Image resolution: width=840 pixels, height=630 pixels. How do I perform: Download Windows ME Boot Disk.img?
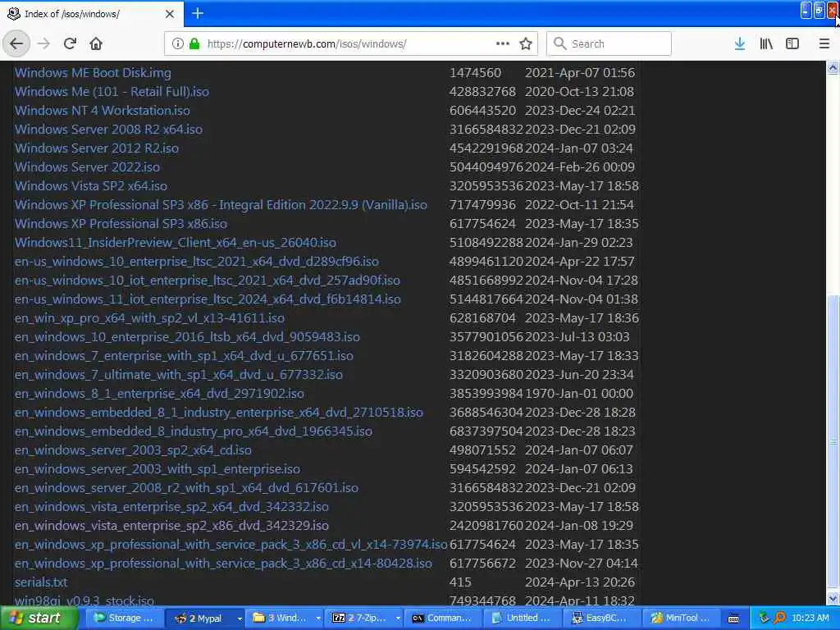(93, 72)
